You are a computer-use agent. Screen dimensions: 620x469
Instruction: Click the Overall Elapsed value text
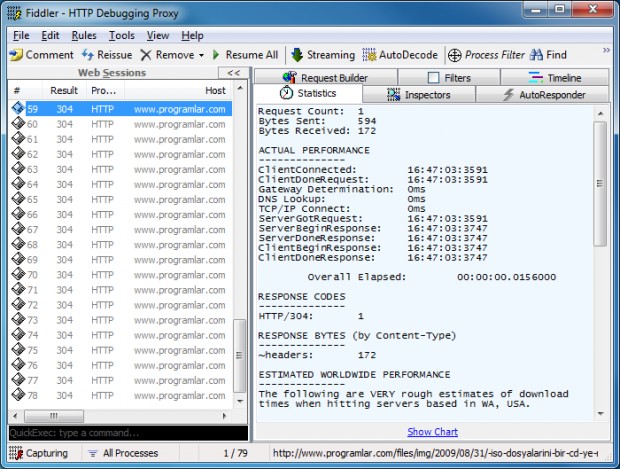coord(507,277)
